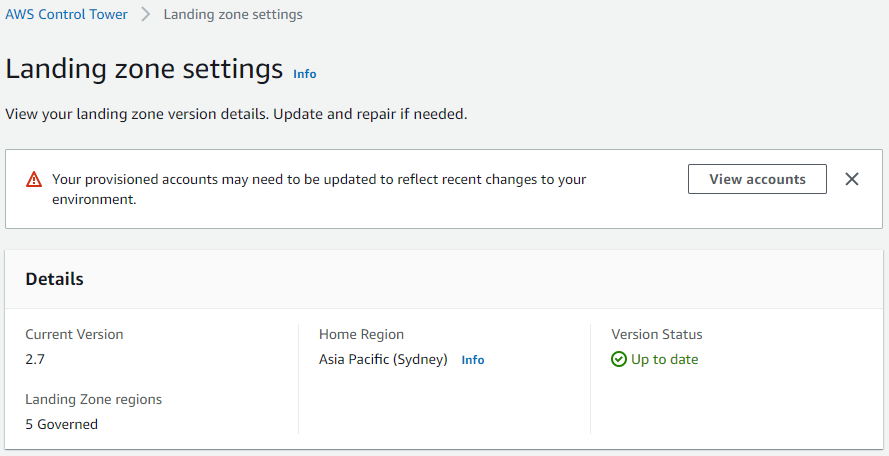889x456 pixels.
Task: Click the Up to date status text
Action: pos(664,359)
